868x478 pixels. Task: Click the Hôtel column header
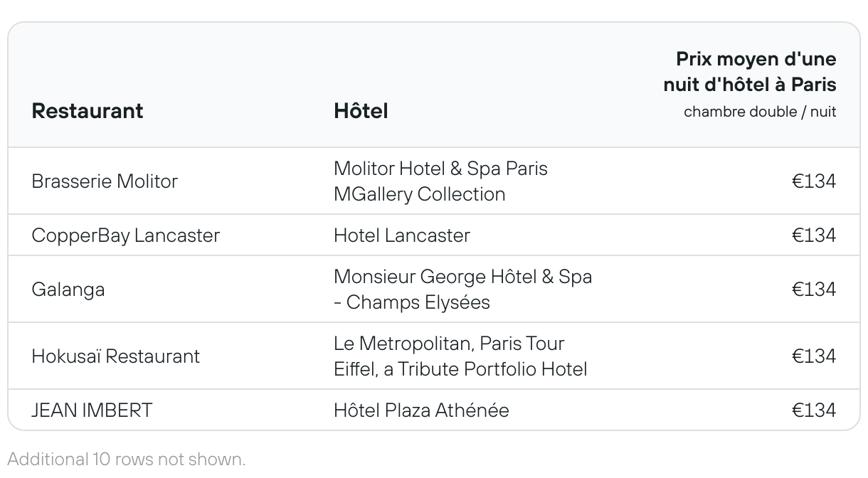point(361,111)
